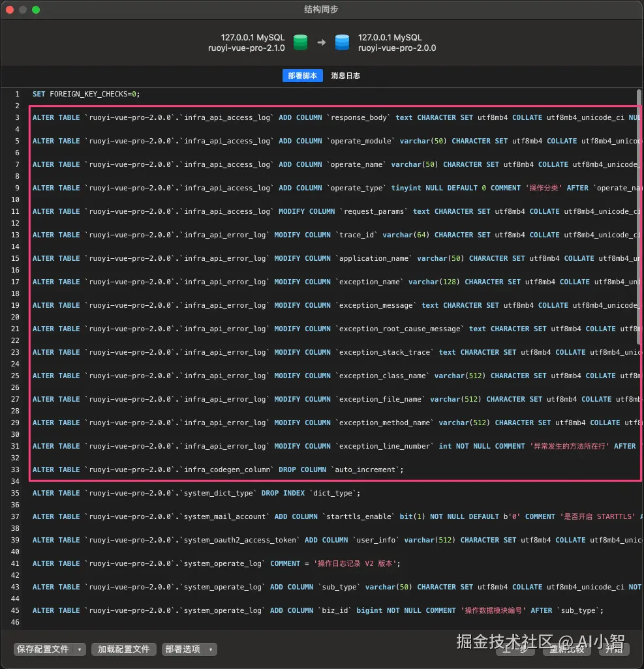This screenshot has height=669, width=644.
Task: Click the line adding column starttls_enable
Action: [x=336, y=516]
